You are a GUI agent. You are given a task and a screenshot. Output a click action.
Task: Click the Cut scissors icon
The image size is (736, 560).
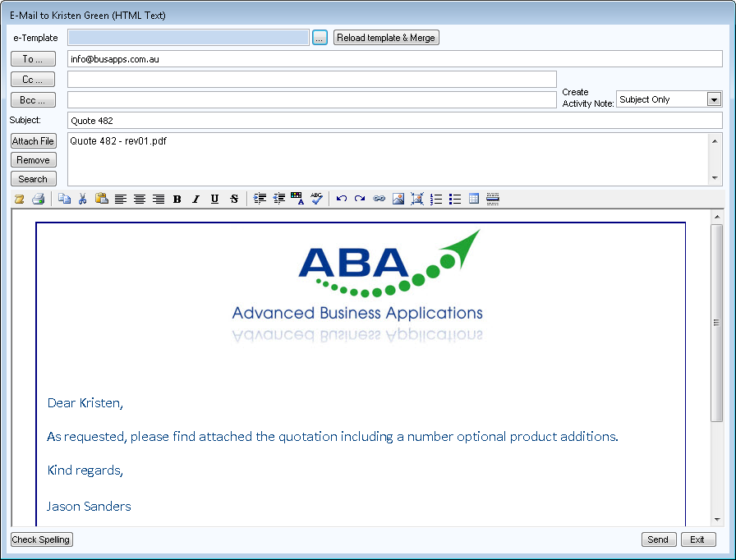[x=83, y=199]
